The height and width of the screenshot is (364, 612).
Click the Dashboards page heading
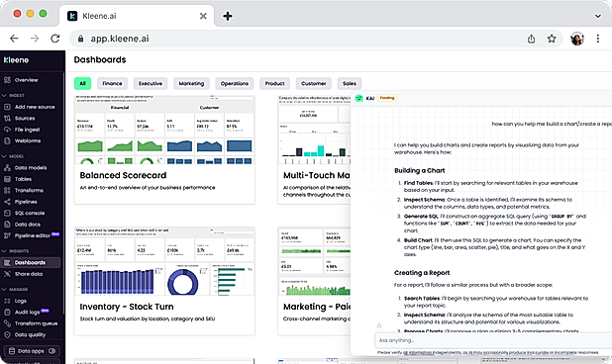[x=100, y=59]
